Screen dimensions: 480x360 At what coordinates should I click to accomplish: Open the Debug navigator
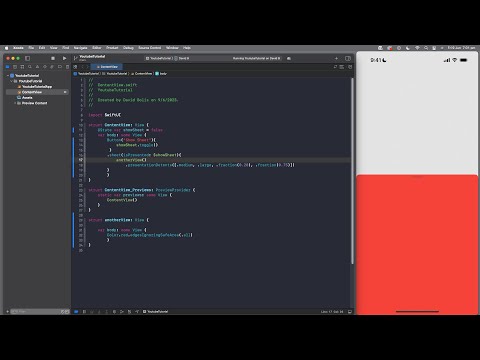coord(52,67)
